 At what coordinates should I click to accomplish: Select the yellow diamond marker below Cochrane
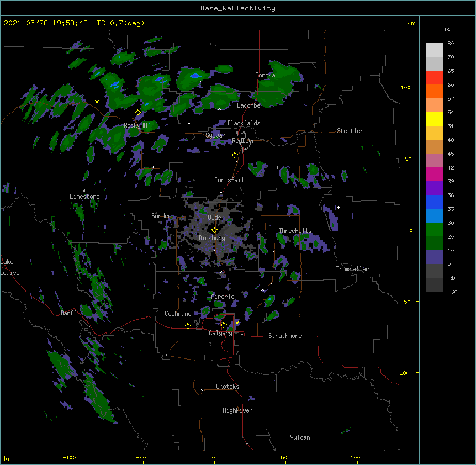coord(188,326)
